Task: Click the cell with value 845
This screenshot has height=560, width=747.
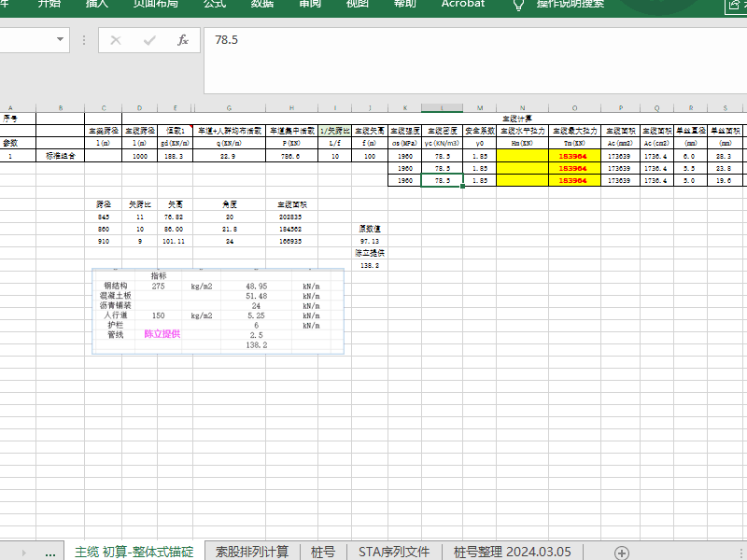Action: pyautogui.click(x=104, y=217)
